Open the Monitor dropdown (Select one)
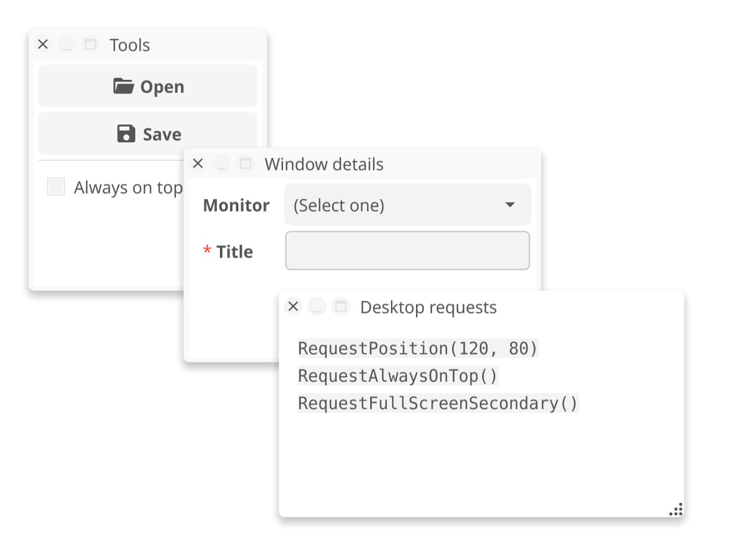Viewport: 739px width, 560px height. click(x=408, y=205)
